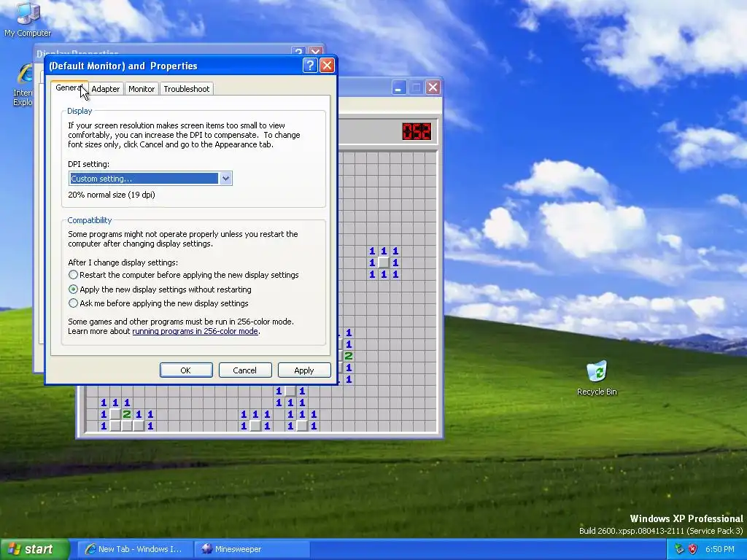747x560 pixels.
Task: Open the Recycle Bin desktop icon
Action: click(597, 378)
